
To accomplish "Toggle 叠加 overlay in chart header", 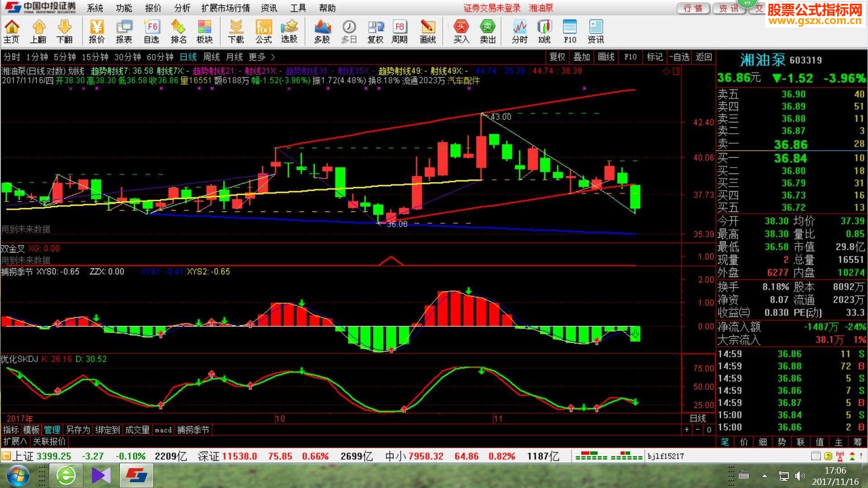I will tap(582, 57).
